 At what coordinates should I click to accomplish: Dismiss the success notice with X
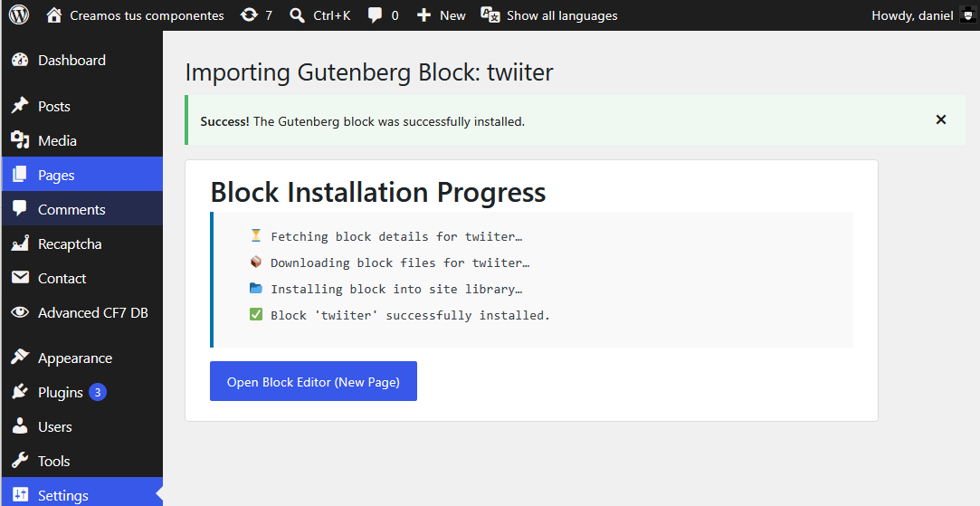click(940, 119)
